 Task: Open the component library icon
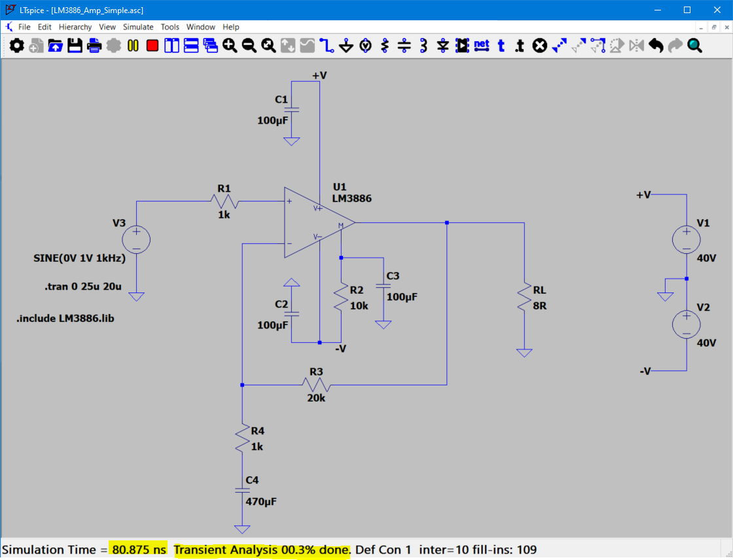(x=462, y=45)
